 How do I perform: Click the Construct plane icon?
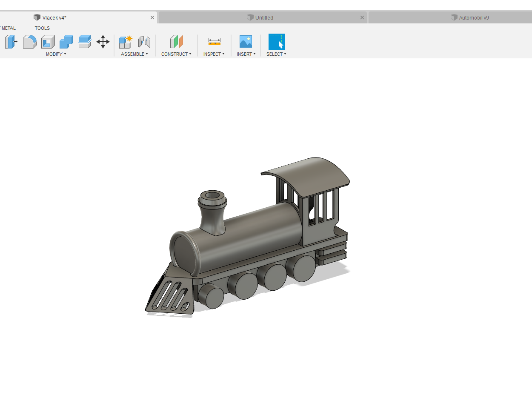pyautogui.click(x=176, y=42)
